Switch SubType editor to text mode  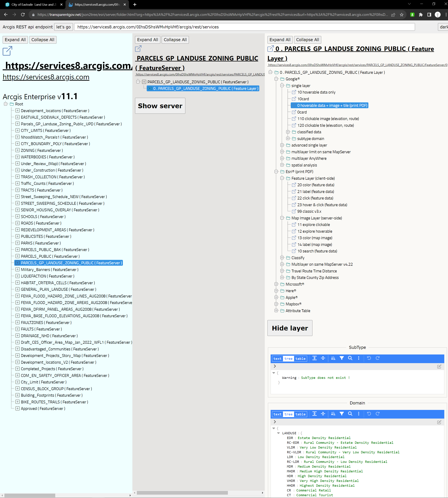point(277,359)
